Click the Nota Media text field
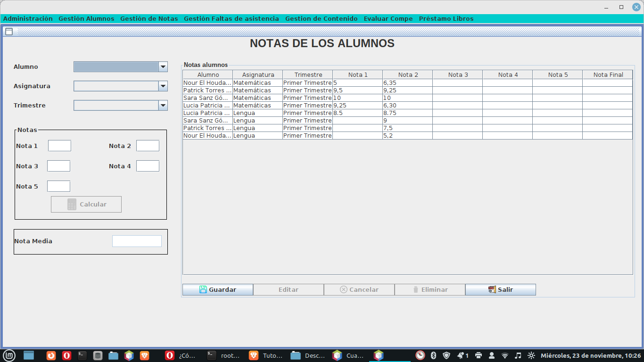This screenshot has width=644, height=362. pos(137,241)
